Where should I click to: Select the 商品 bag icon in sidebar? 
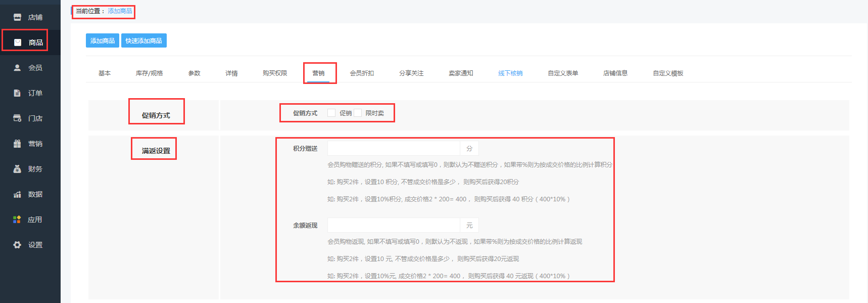(x=18, y=42)
